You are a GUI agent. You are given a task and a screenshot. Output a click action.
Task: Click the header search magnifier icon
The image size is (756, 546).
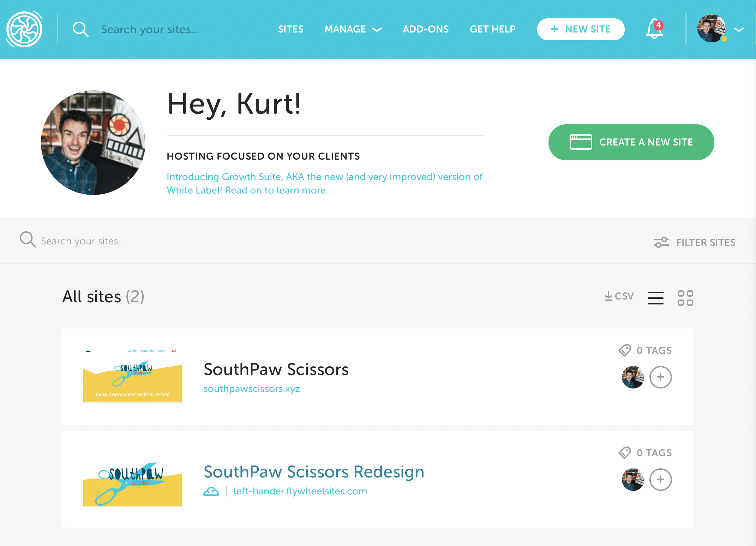(x=80, y=29)
